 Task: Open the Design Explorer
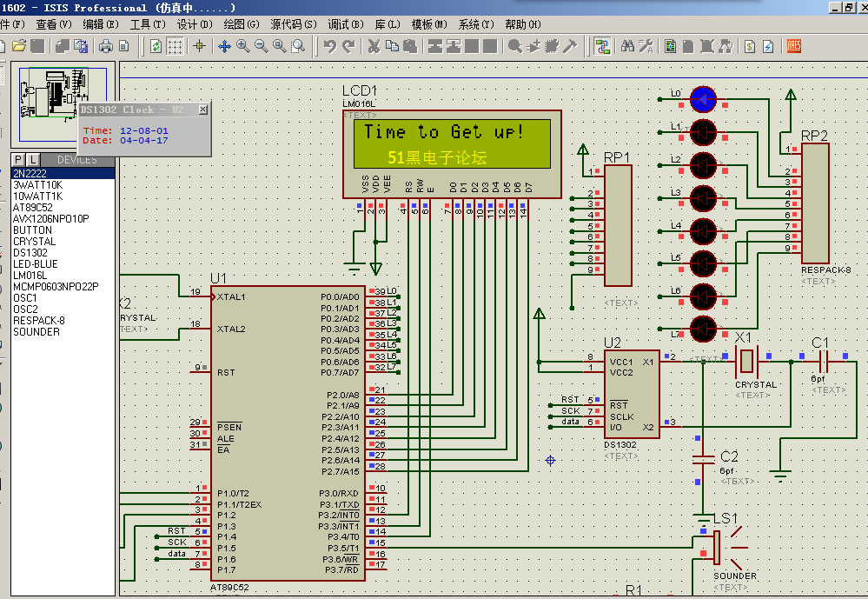(671, 46)
